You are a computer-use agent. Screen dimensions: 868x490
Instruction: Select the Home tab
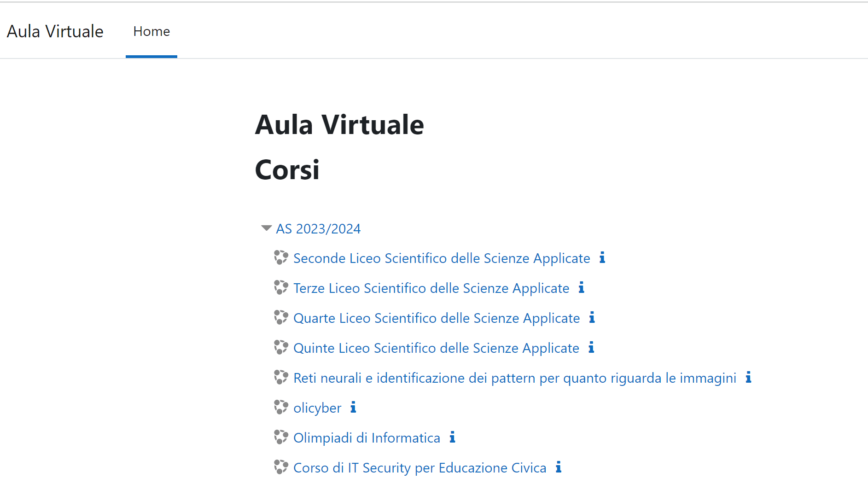[x=151, y=31]
